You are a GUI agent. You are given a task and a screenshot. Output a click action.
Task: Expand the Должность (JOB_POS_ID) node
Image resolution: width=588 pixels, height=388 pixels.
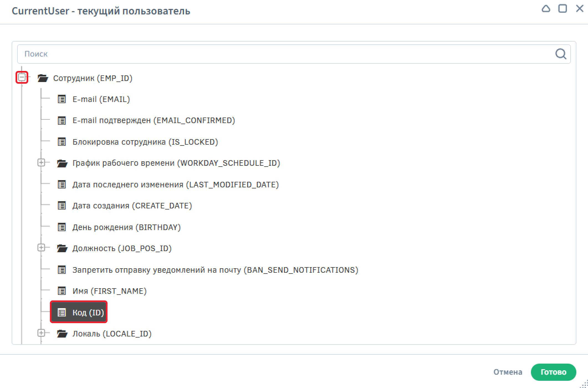(x=41, y=248)
